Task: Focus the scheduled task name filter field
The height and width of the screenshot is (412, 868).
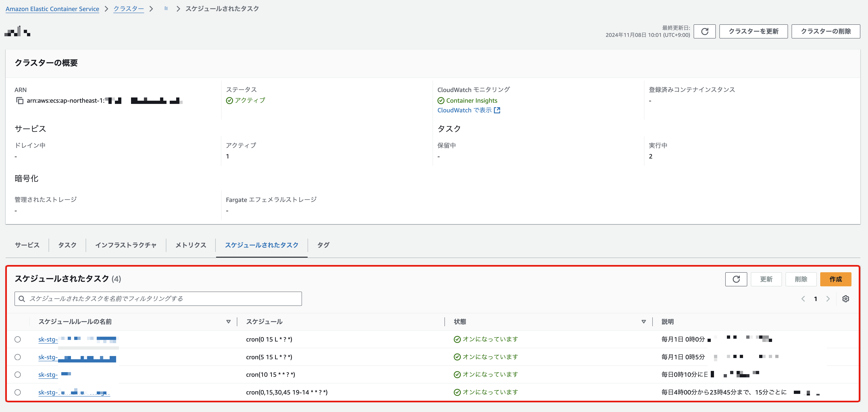Action: tap(162, 299)
